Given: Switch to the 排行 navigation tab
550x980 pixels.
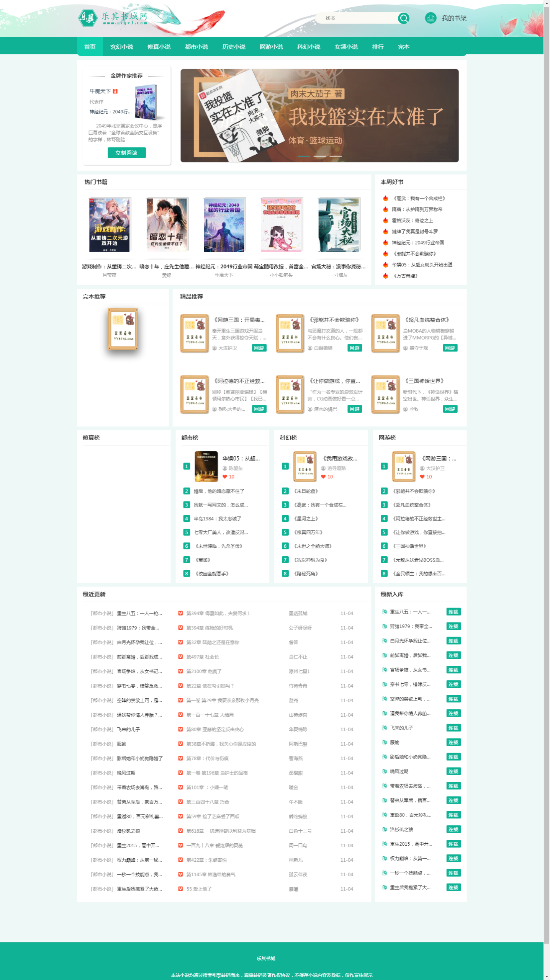Looking at the screenshot, I should click(x=377, y=47).
